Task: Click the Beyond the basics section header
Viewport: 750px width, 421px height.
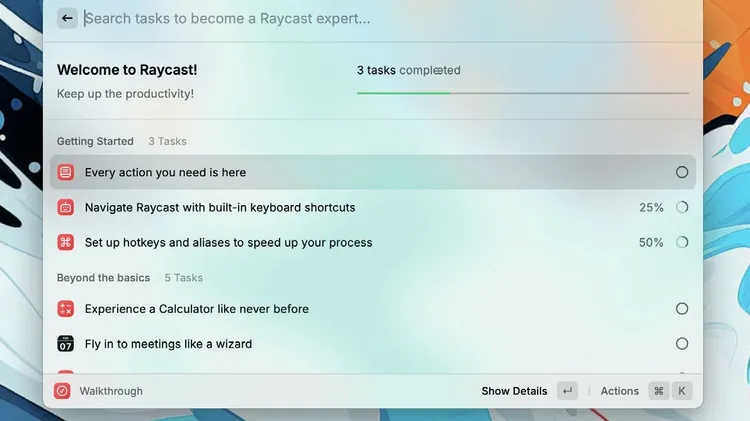Action: [103, 277]
